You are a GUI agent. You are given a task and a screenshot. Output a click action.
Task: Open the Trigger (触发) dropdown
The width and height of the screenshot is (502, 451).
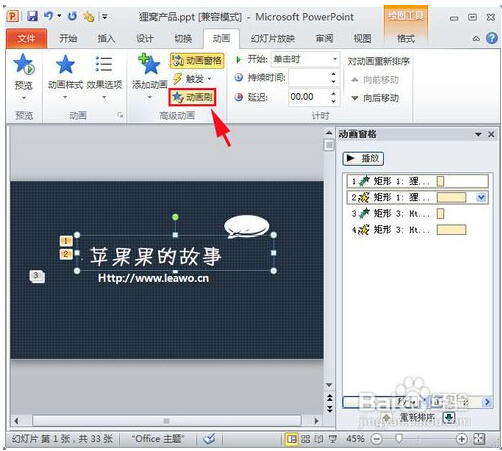(x=192, y=79)
